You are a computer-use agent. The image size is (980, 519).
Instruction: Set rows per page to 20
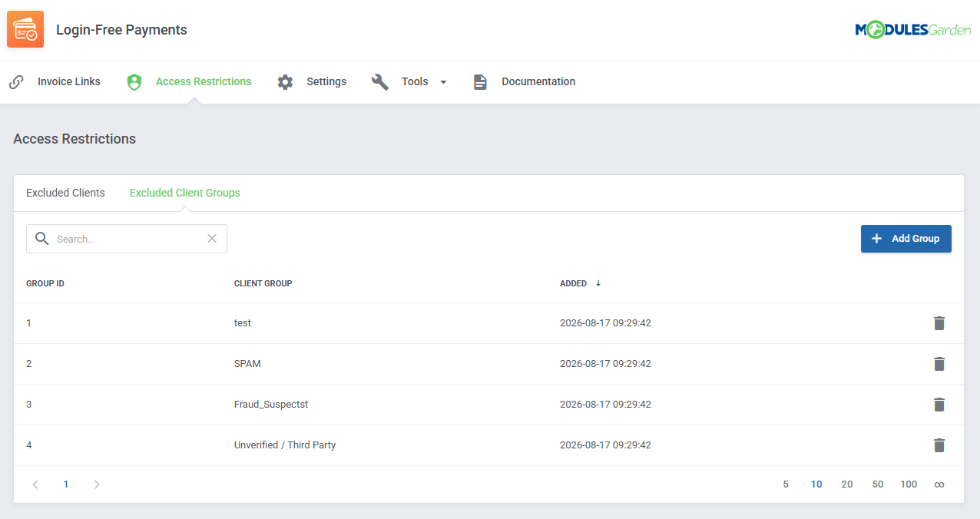pyautogui.click(x=847, y=484)
